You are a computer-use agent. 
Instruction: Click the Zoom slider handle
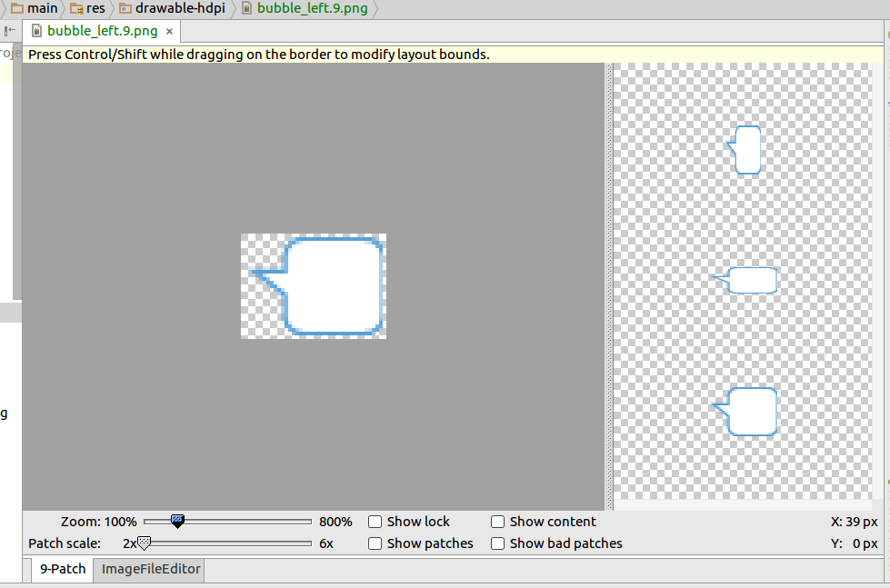tap(177, 521)
